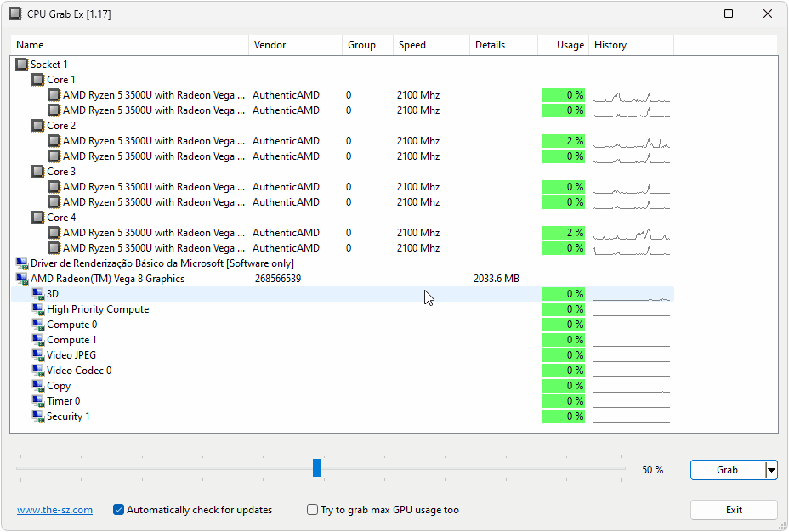Sort by the Speed column header
The image size is (789, 532).
431,45
